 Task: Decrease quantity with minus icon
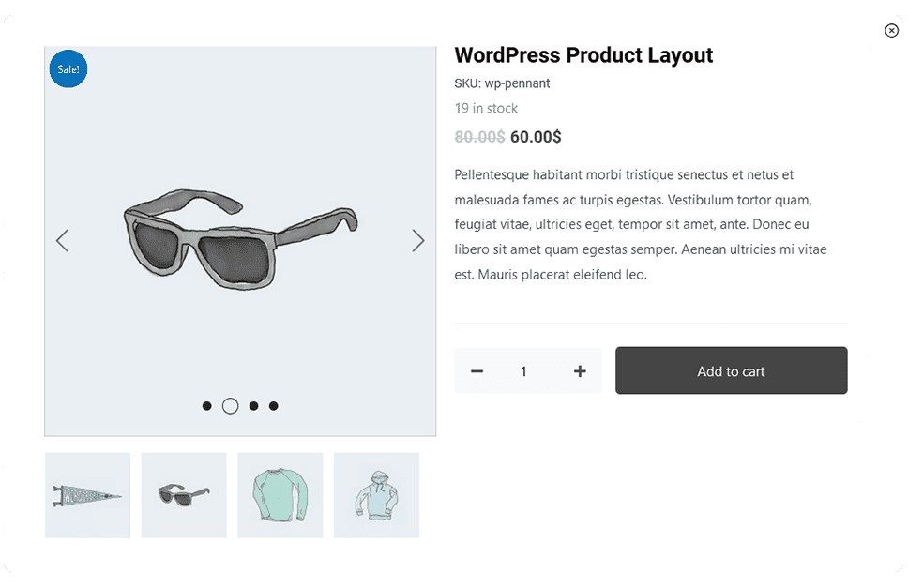click(x=477, y=371)
